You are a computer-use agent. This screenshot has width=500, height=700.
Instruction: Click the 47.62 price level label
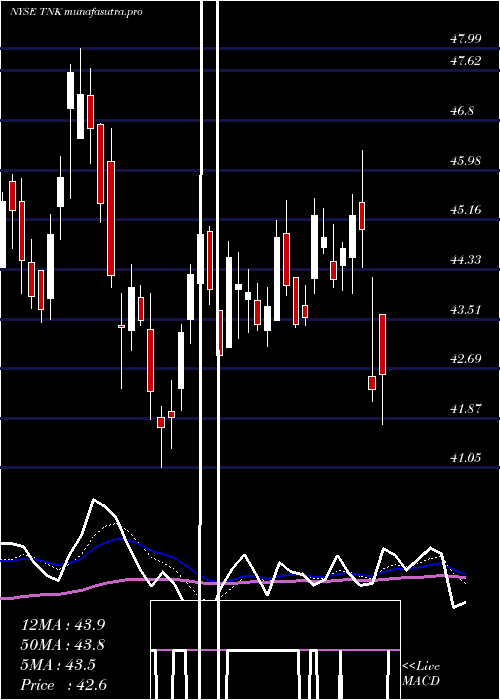466,61
